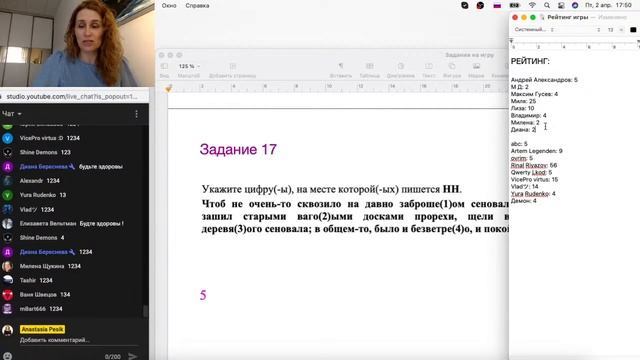Click the send message arrow icon
Screen dimensions: 640x360
(132, 356)
